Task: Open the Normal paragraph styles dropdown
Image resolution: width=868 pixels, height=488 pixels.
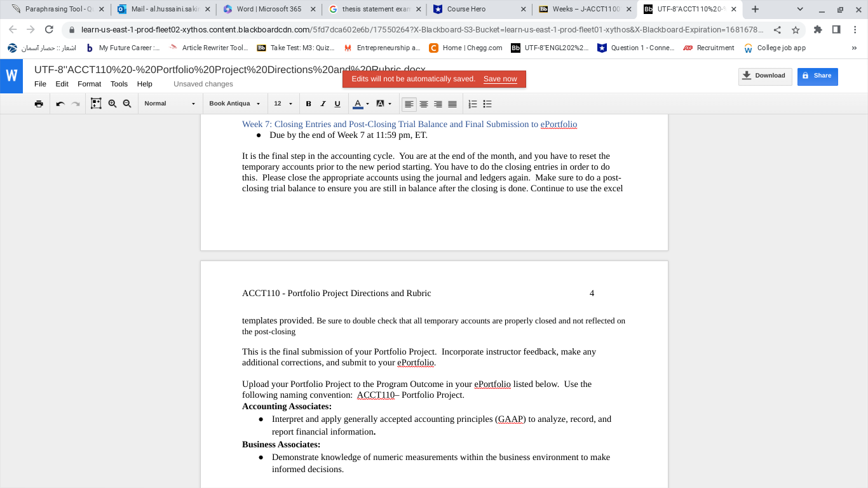Action: click(x=170, y=104)
